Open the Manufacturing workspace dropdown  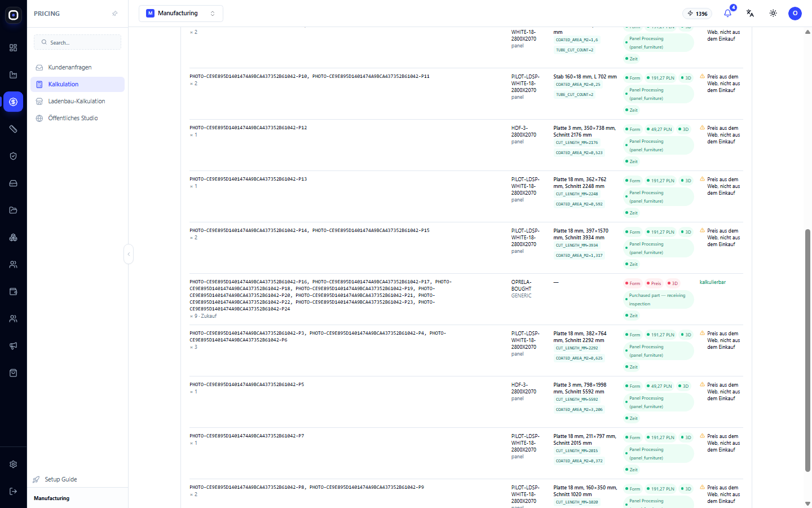181,14
